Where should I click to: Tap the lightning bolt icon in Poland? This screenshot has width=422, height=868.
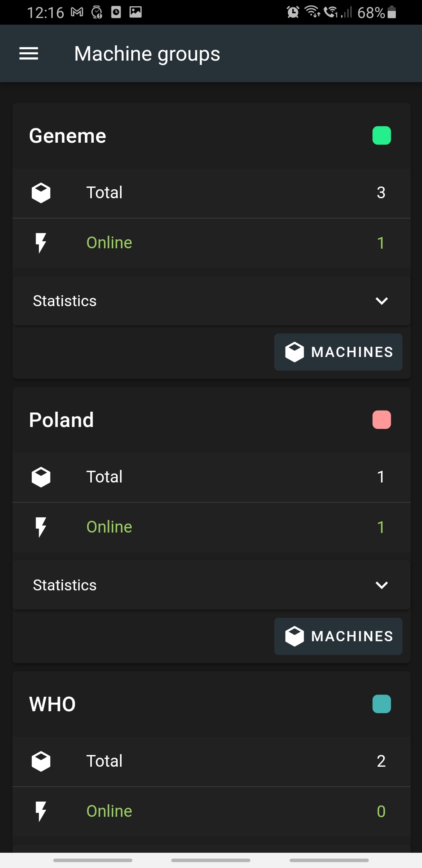(41, 527)
